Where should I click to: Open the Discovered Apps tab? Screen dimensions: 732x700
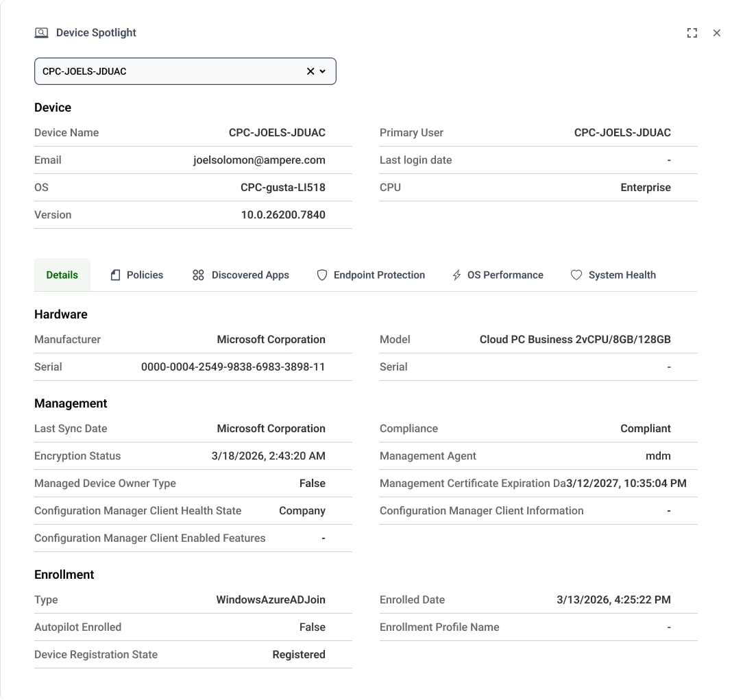[250, 275]
